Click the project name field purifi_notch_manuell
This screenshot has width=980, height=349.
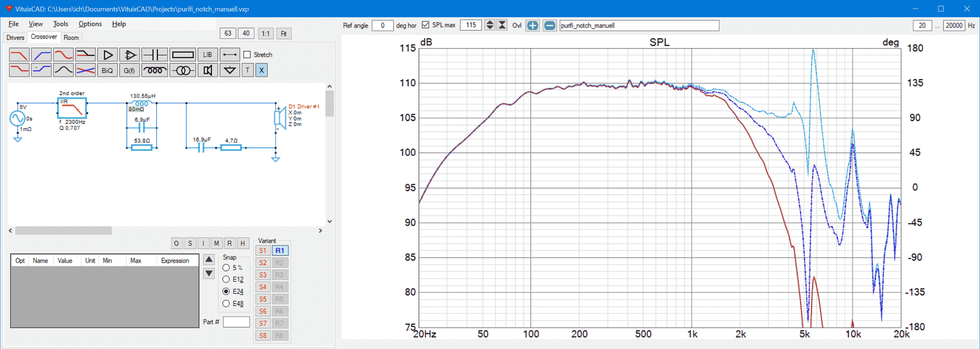[639, 25]
